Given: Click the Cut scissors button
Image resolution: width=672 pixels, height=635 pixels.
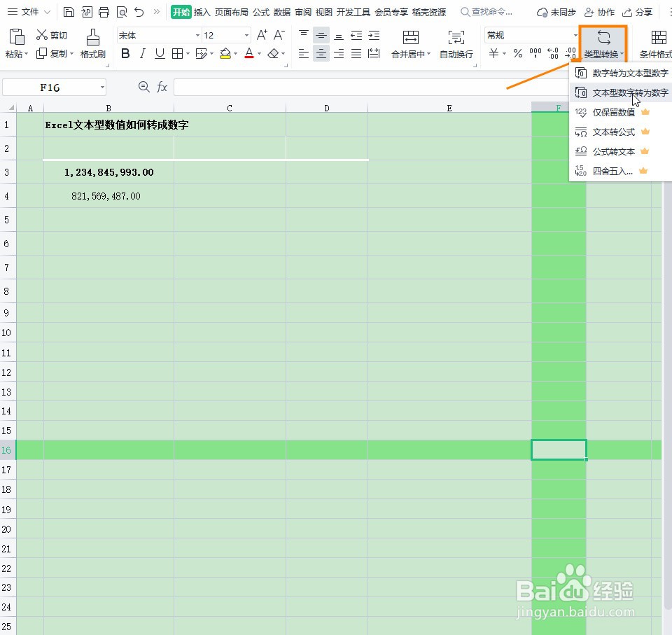Looking at the screenshot, I should (52, 35).
